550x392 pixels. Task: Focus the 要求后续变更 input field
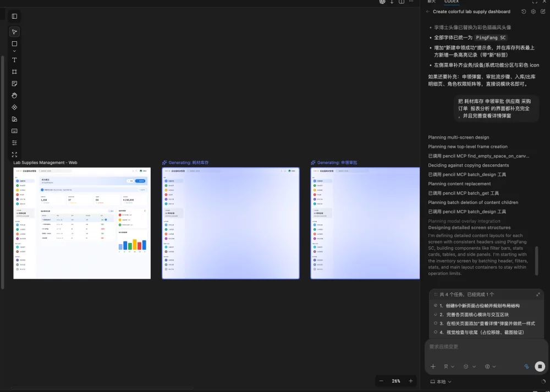[x=486, y=347]
